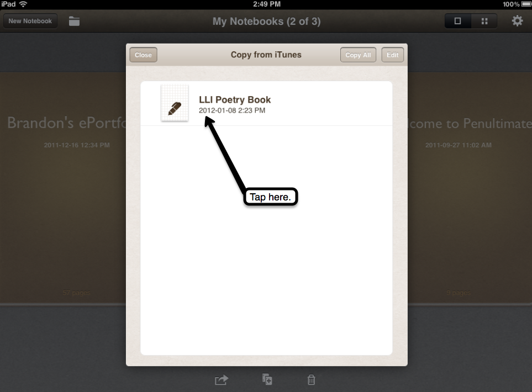Image resolution: width=532 pixels, height=392 pixels.
Task: Tap the share arrow icon below the dialog
Action: 222,380
